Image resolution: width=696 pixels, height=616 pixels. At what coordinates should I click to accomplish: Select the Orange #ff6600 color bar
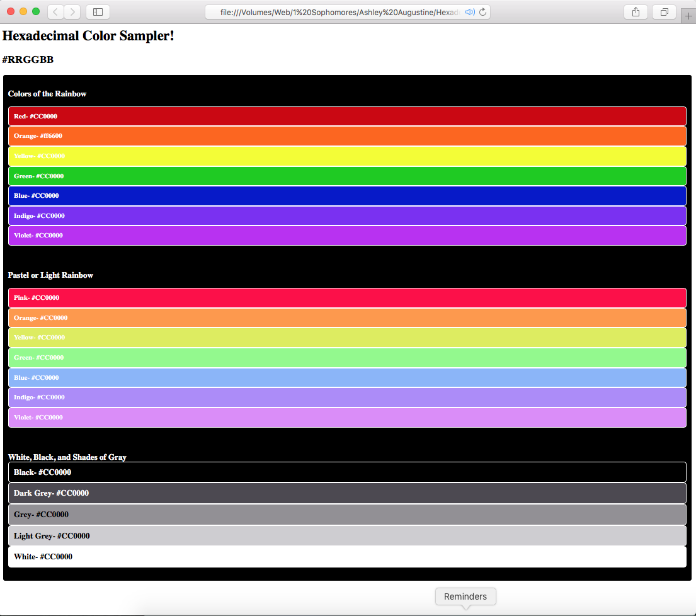click(346, 136)
